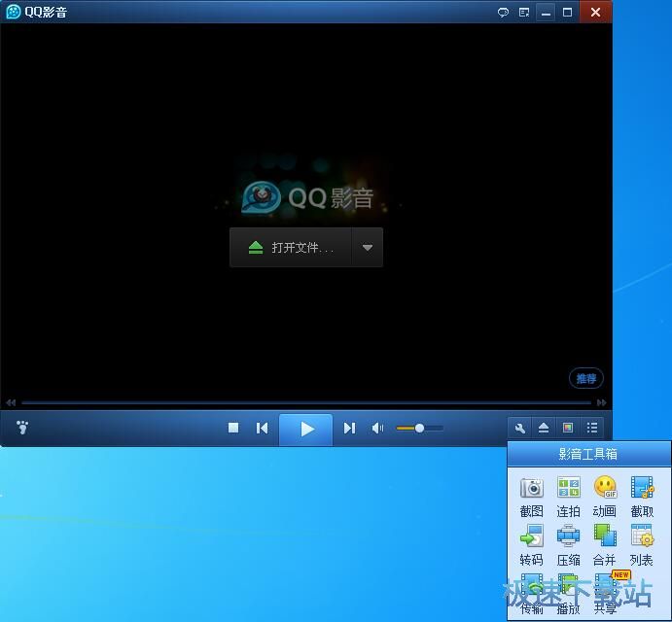This screenshot has width=672, height=622.
Task: Toggle the toolbox wrench icon
Action: click(520, 428)
